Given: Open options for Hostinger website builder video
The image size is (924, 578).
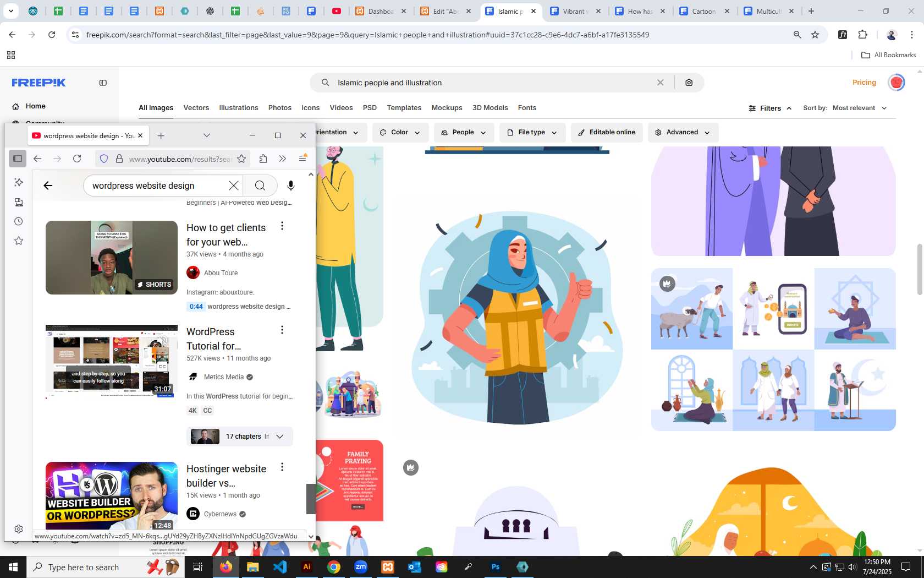Looking at the screenshot, I should coord(282,467).
